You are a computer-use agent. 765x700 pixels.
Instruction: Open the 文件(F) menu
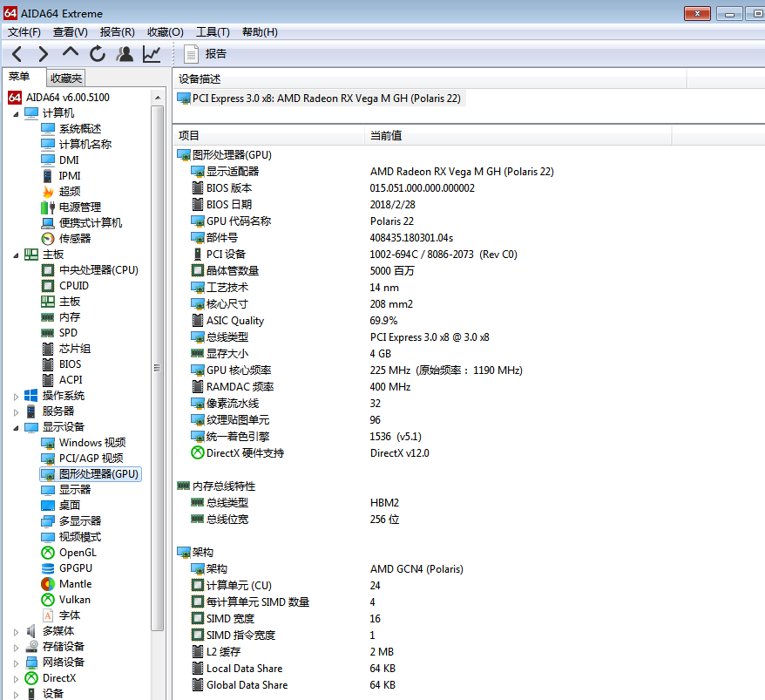24,32
